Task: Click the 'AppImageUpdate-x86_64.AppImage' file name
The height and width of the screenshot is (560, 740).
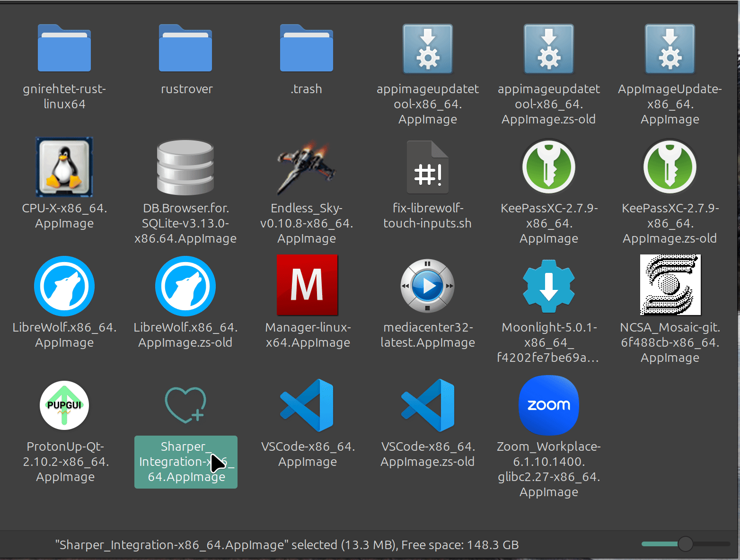Action: (670, 104)
